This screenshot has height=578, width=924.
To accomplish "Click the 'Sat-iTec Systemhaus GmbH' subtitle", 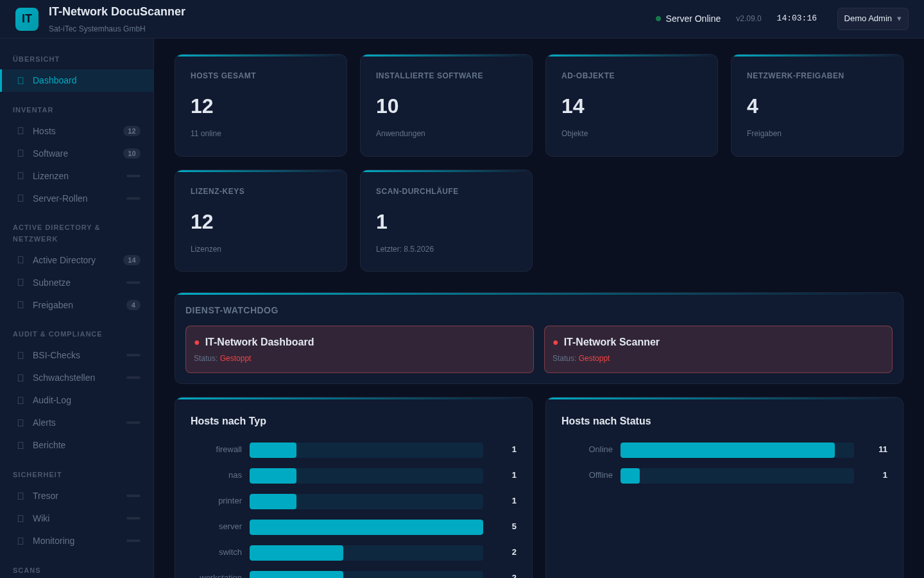I will (97, 29).
